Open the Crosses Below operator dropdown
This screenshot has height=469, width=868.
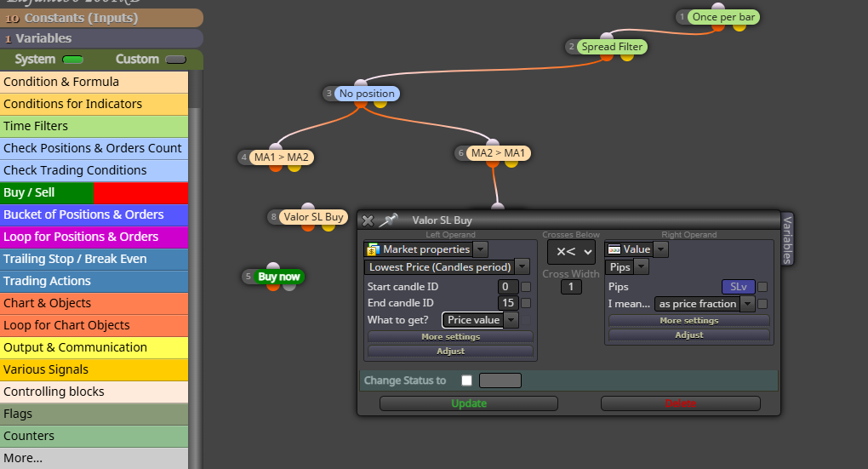[x=571, y=252]
